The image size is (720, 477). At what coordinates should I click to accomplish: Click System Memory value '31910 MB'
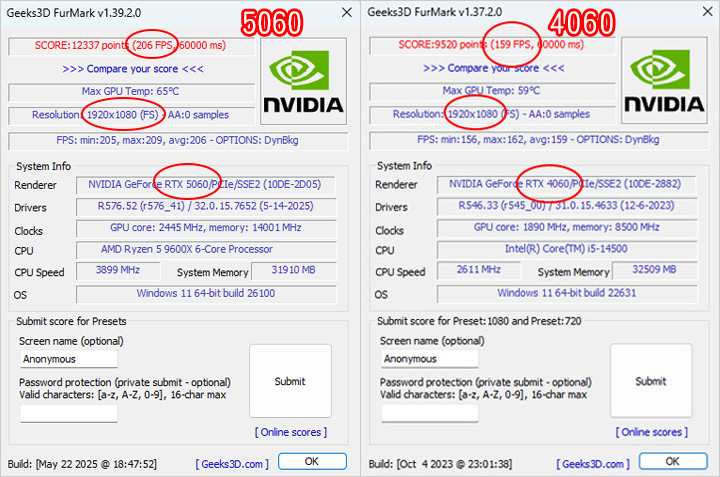(x=294, y=270)
